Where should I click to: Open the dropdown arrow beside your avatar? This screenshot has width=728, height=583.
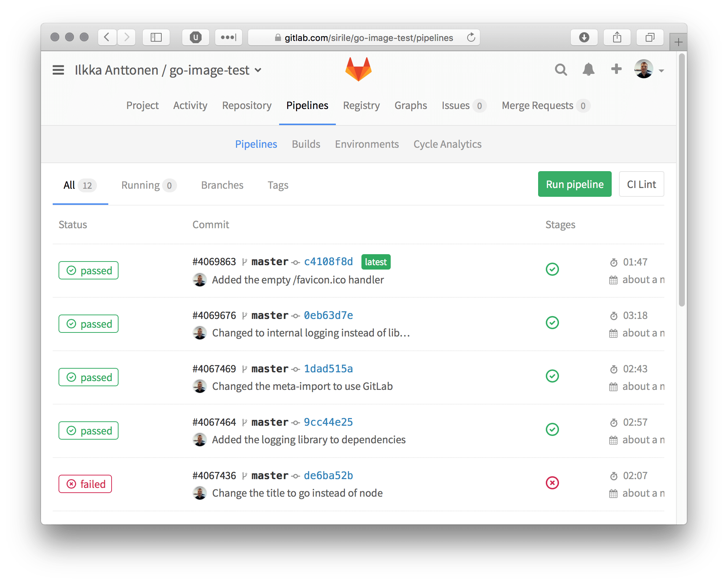661,71
